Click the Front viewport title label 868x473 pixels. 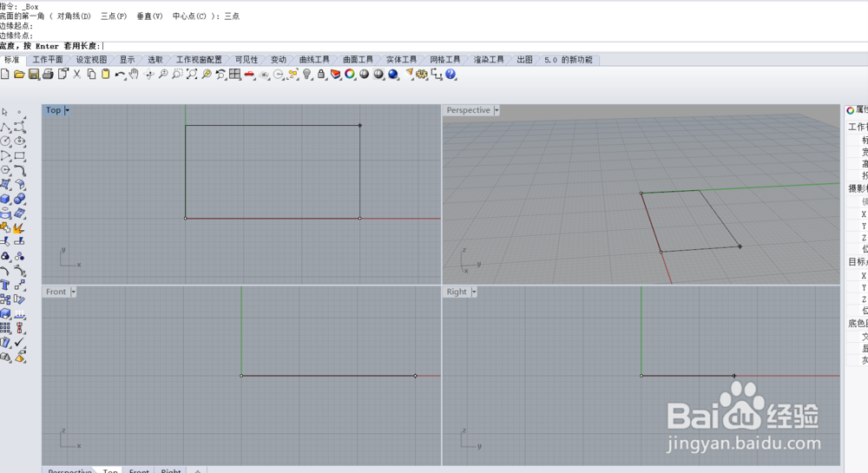(56, 292)
